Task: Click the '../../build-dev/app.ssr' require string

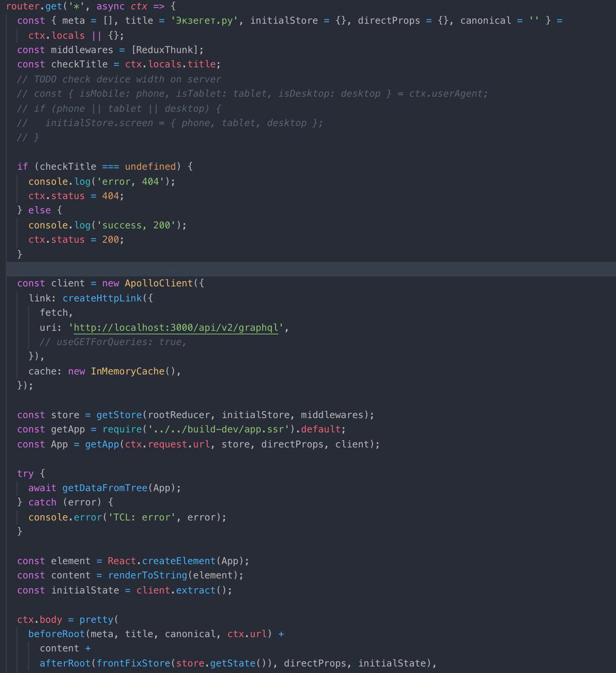Action: (x=219, y=430)
